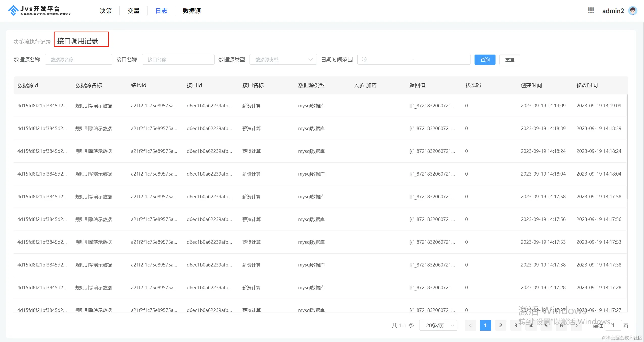Open the 20条/页 page size selector
This screenshot has width=644, height=342.
(438, 325)
